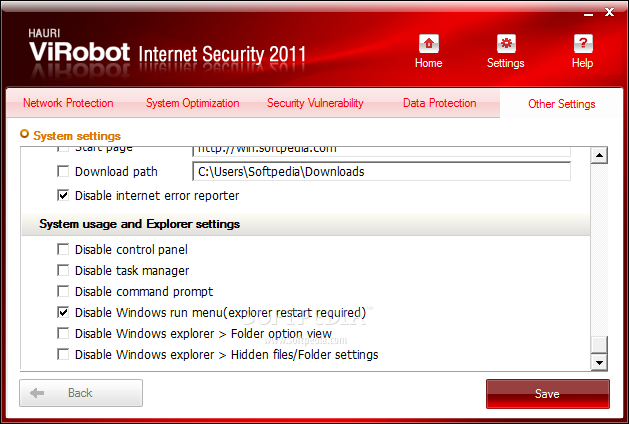Screen dimensions: 629x424
Task: Check Disable Folder option view
Action: point(63,333)
